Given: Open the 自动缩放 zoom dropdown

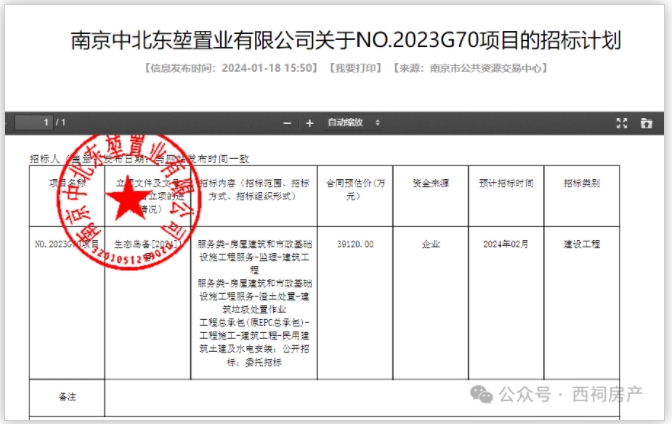Looking at the screenshot, I should pyautogui.click(x=353, y=123).
